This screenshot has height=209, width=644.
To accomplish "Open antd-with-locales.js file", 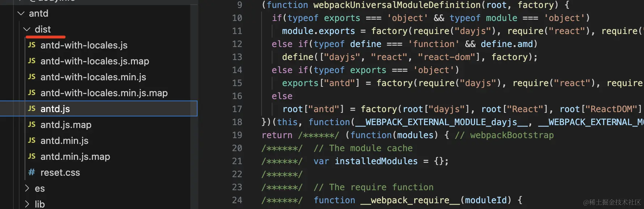I will [x=84, y=45].
